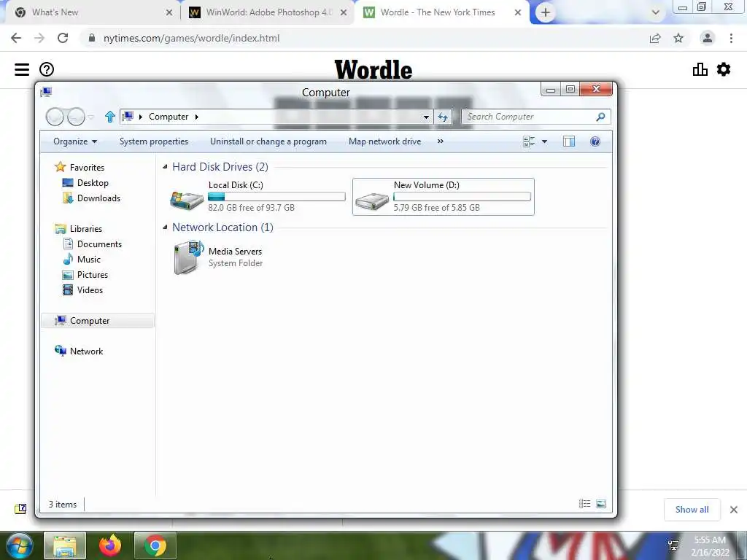Viewport: 747px width, 560px height.
Task: Select Desktop in Favorites
Action: (x=93, y=183)
